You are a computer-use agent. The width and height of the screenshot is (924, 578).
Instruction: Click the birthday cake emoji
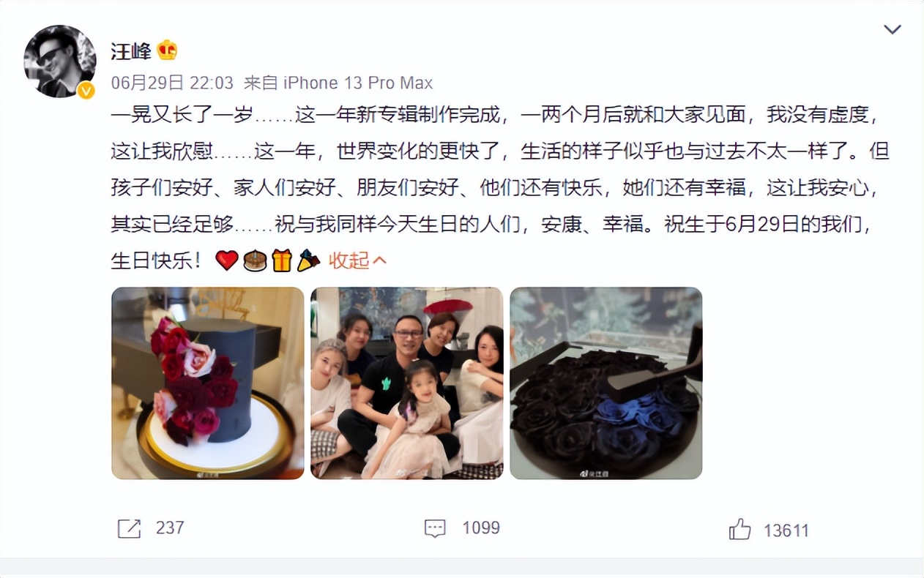[255, 260]
